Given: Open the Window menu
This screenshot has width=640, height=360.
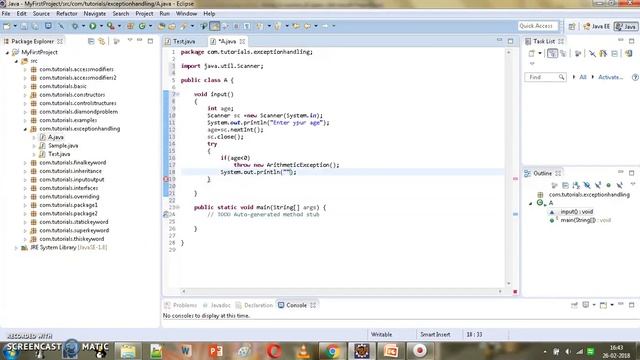Looking at the screenshot, I should [187, 13].
